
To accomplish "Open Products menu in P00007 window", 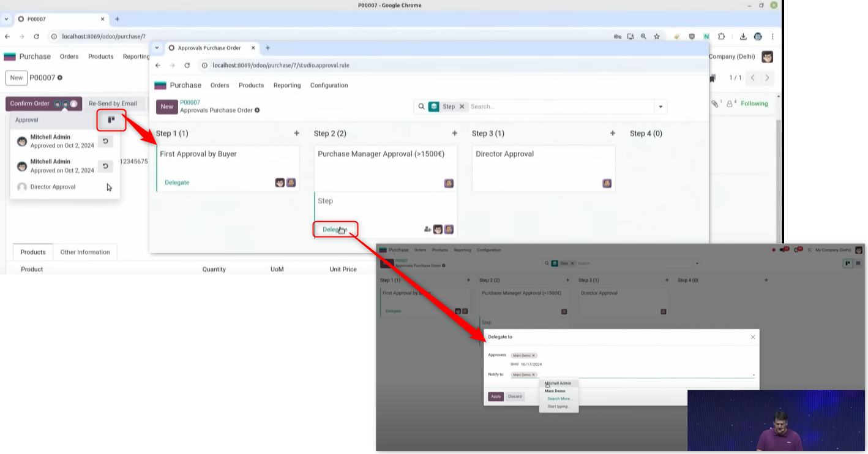I will pos(100,56).
